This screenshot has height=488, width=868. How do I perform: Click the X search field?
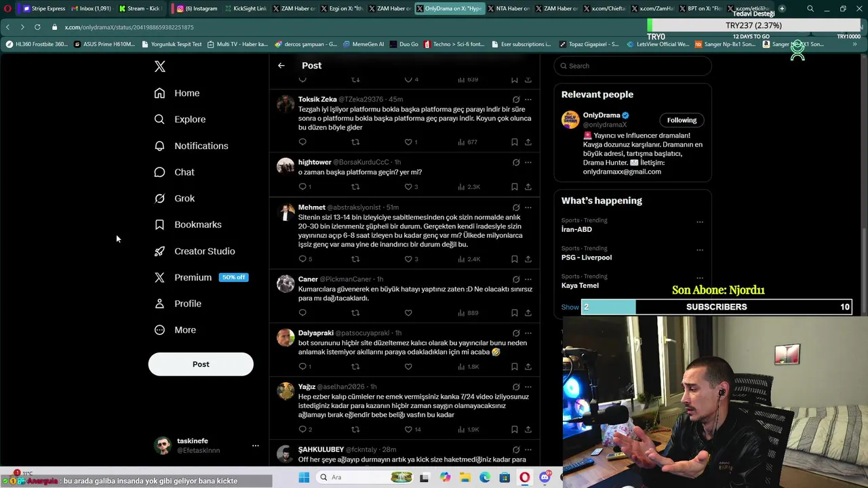click(633, 66)
